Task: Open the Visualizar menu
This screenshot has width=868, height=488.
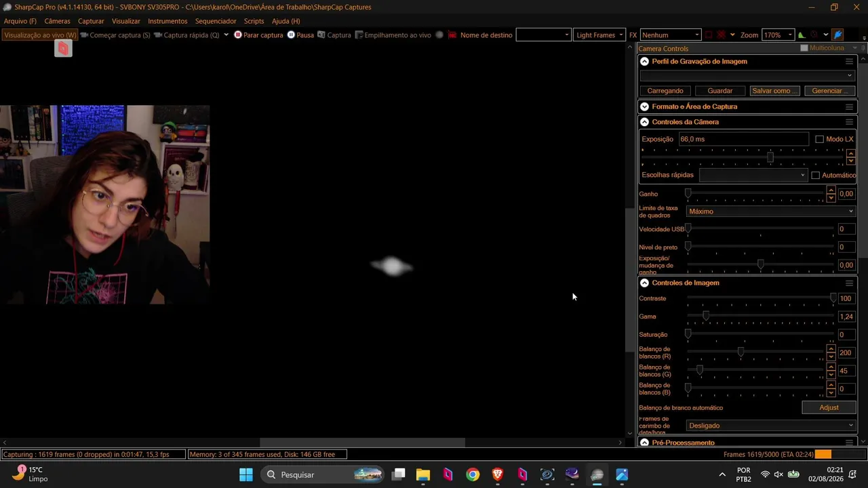Action: coord(126,21)
